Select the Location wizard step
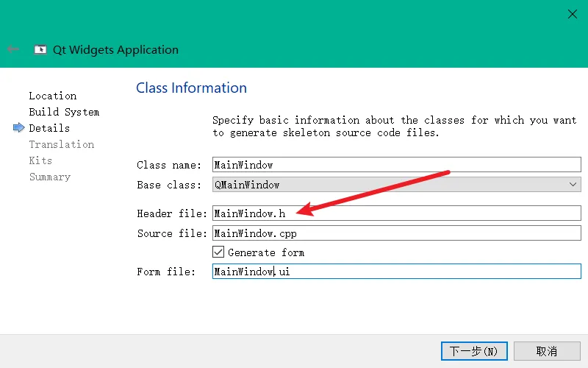The width and height of the screenshot is (588, 368). [x=53, y=96]
